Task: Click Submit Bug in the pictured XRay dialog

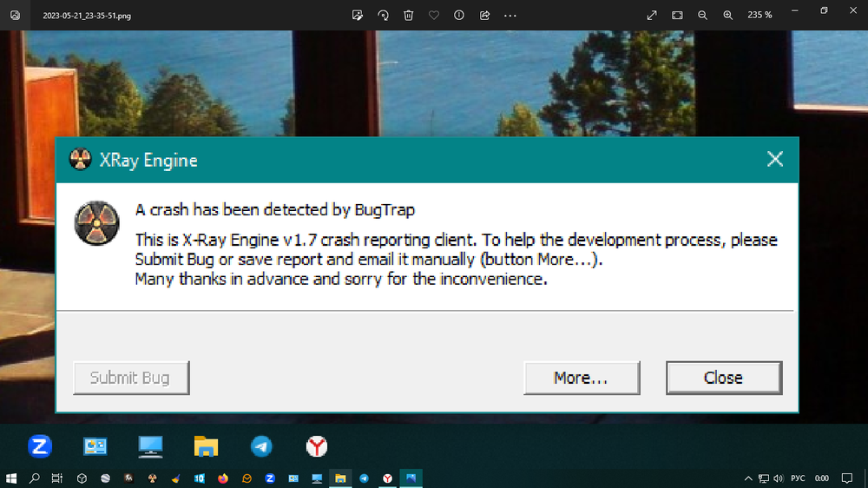Action: (131, 378)
